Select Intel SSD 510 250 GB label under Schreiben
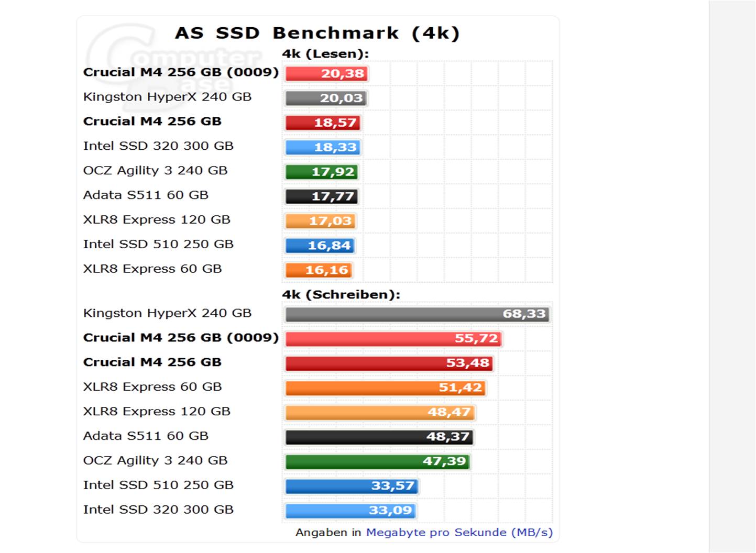Image resolution: width=756 pixels, height=553 pixels. coord(158,486)
